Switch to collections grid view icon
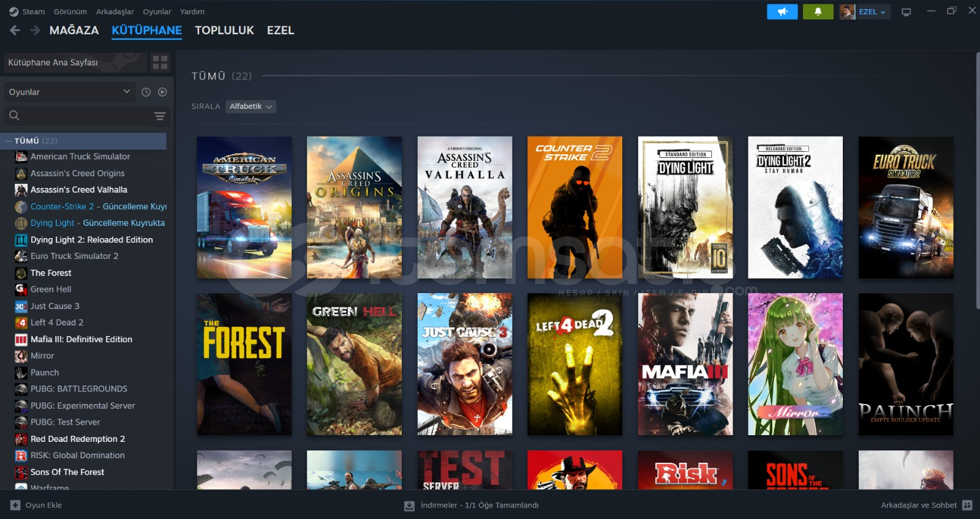The width and height of the screenshot is (980, 519). pyautogui.click(x=160, y=62)
